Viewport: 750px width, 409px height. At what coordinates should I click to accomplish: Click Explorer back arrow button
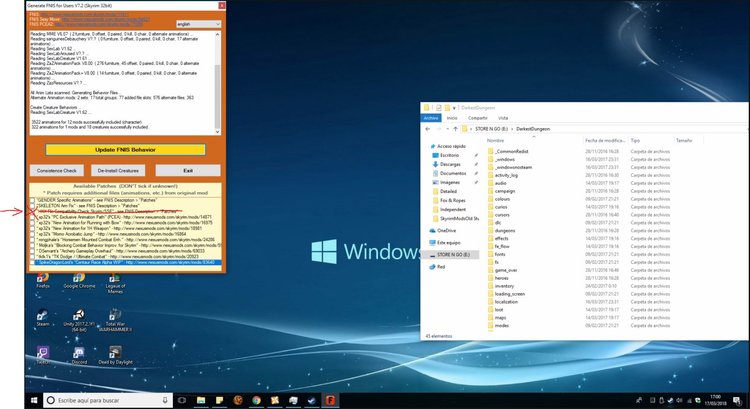(x=428, y=129)
